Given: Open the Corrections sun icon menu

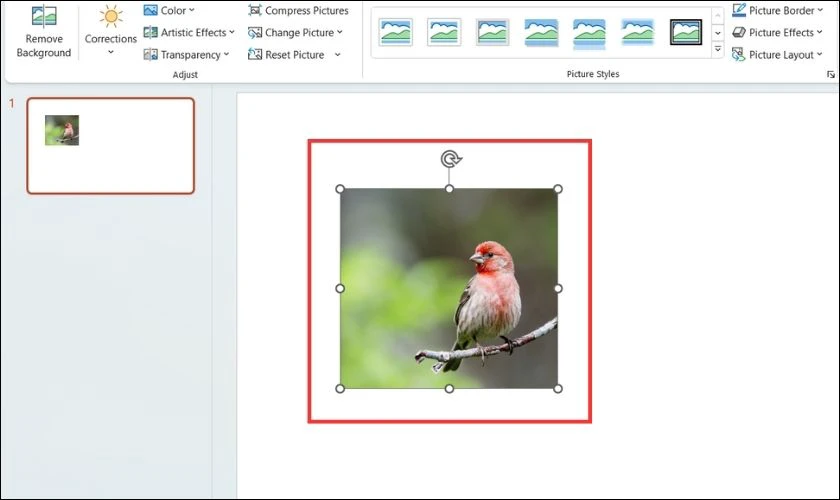Looking at the screenshot, I should pos(110,31).
